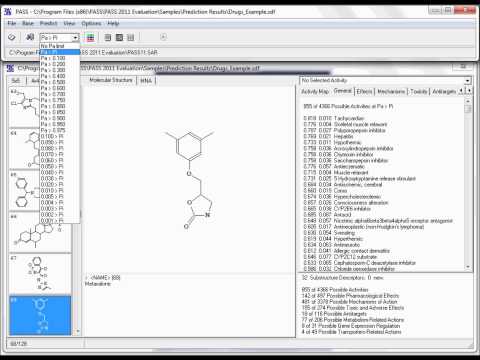The height and width of the screenshot is (360, 480).
Task: Open the Predict menu
Action: 49,23
